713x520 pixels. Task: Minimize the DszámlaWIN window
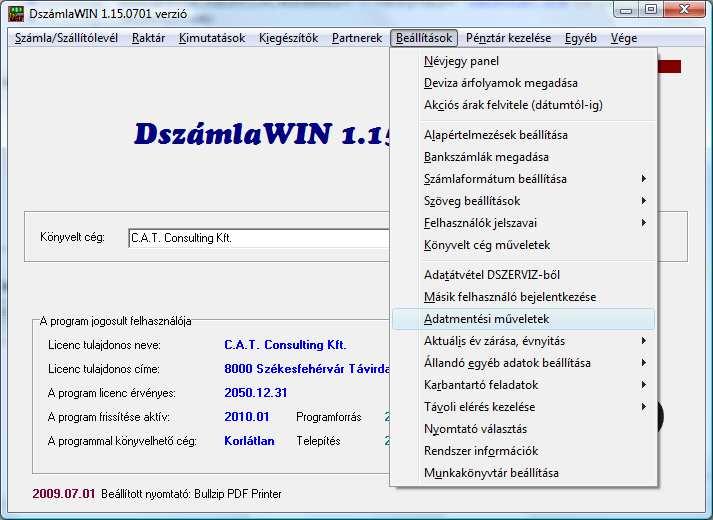(626, 10)
